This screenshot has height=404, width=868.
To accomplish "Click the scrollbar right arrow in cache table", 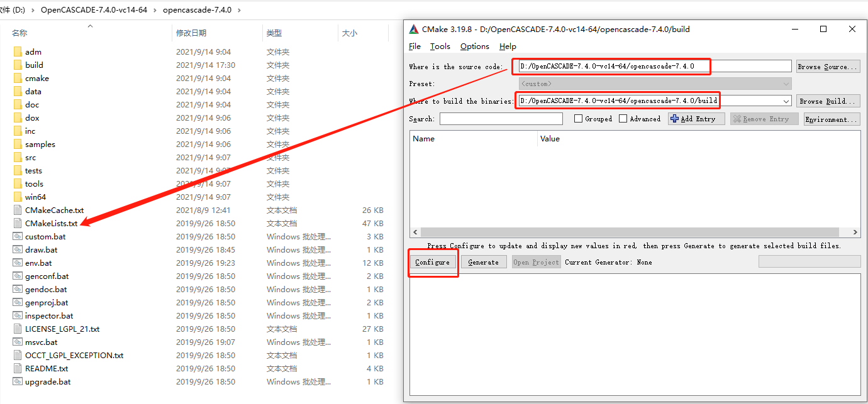I will [855, 232].
